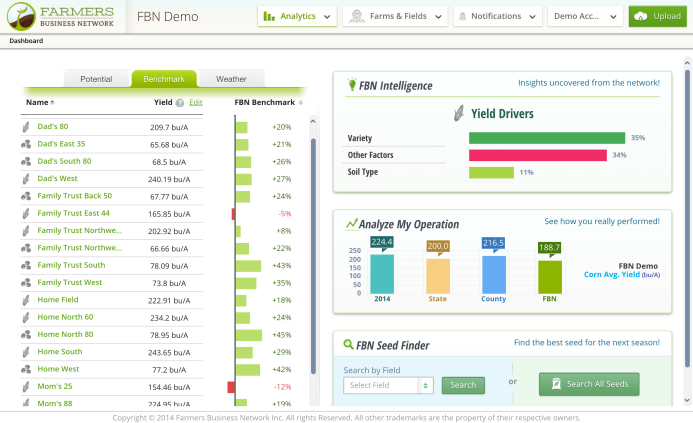Image resolution: width=693 pixels, height=423 pixels.
Task: Click the soybean icon beside Home West
Action: pos(26,369)
